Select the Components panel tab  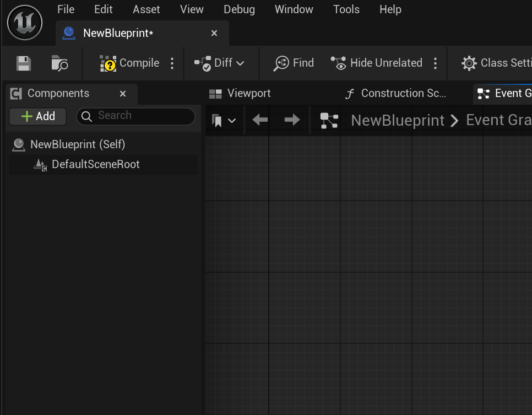click(x=72, y=93)
